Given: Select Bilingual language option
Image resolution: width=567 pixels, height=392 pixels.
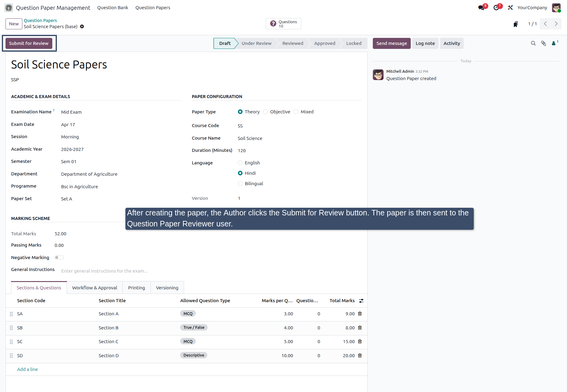Looking at the screenshot, I should pos(240,184).
